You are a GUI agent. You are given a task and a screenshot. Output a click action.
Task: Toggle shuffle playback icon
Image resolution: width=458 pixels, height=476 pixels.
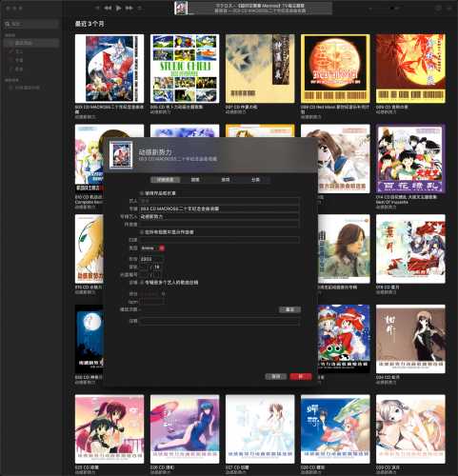point(97,8)
